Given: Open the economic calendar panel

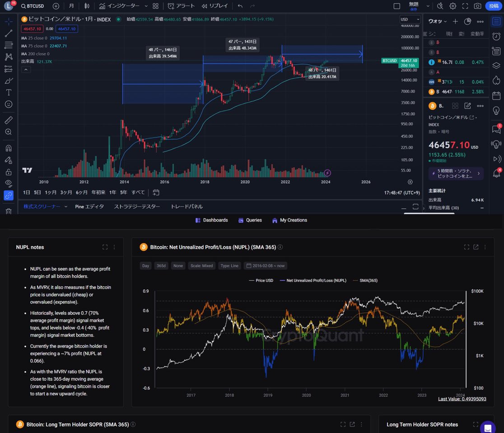Looking at the screenshot, I should pyautogui.click(x=496, y=95).
